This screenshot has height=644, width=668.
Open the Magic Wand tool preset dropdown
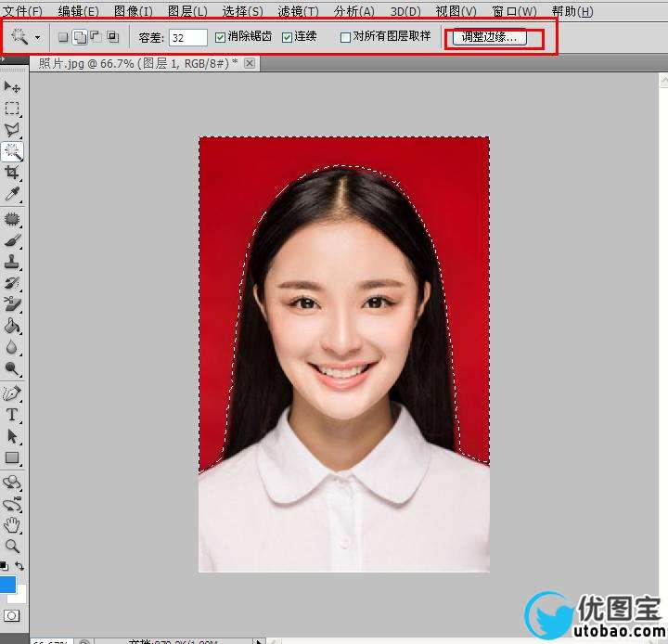pyautogui.click(x=37, y=38)
